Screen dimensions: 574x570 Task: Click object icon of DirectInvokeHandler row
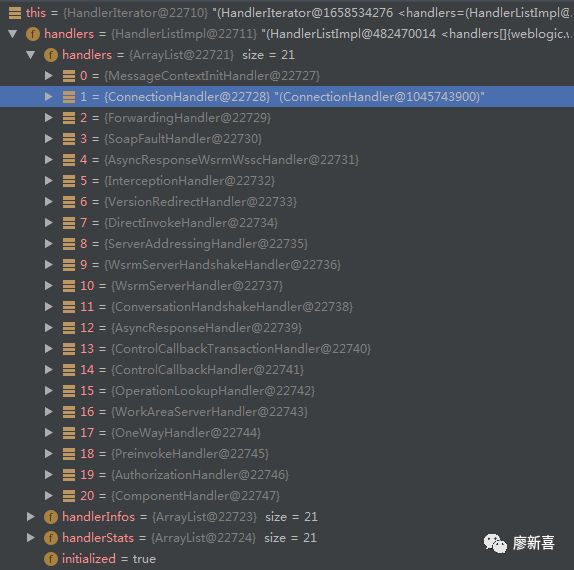[x=69, y=223]
